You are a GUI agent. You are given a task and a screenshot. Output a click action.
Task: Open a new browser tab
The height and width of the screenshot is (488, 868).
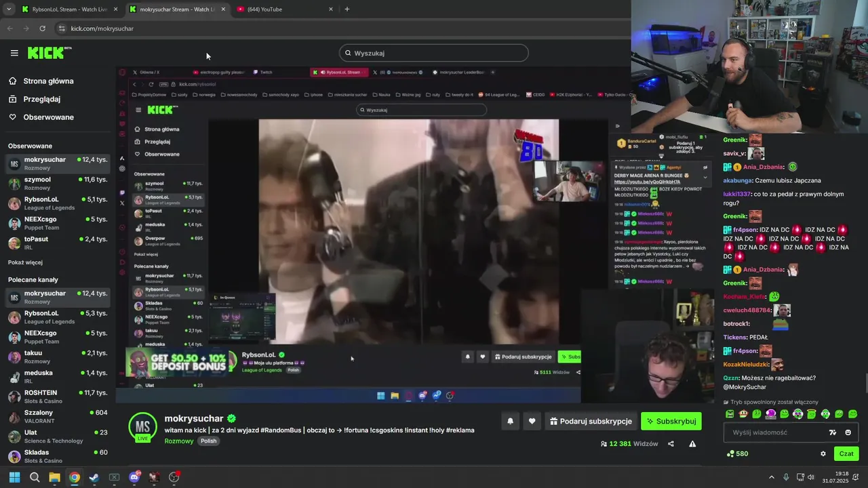click(x=347, y=9)
